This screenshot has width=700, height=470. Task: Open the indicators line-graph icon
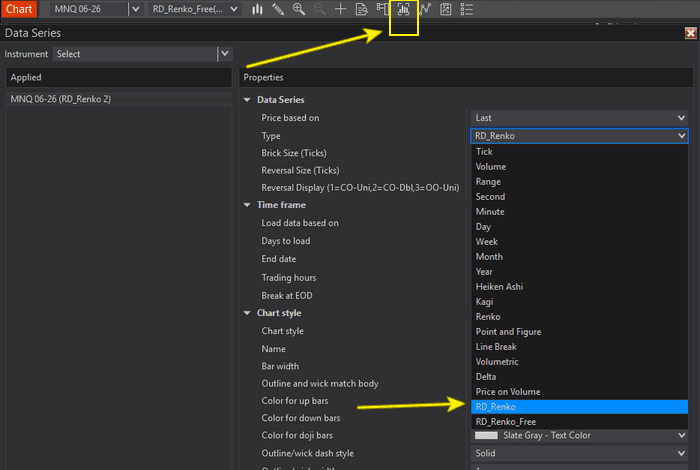[x=425, y=9]
